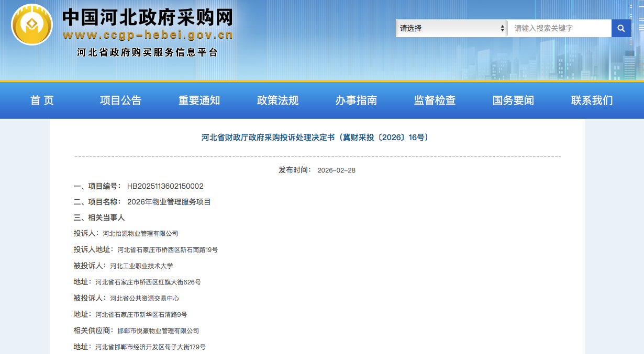Open 重要通知 from the navigation bar
The image size is (644, 354).
(x=199, y=100)
